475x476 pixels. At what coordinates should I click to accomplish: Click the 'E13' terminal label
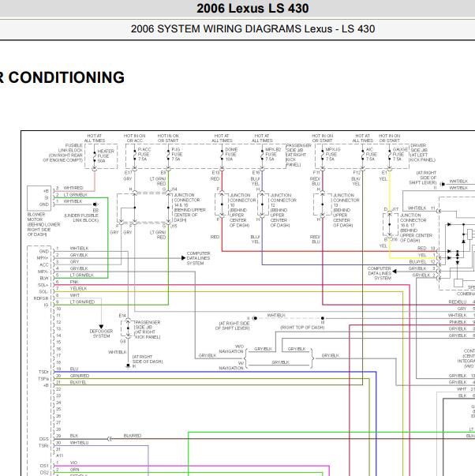pos(215,172)
